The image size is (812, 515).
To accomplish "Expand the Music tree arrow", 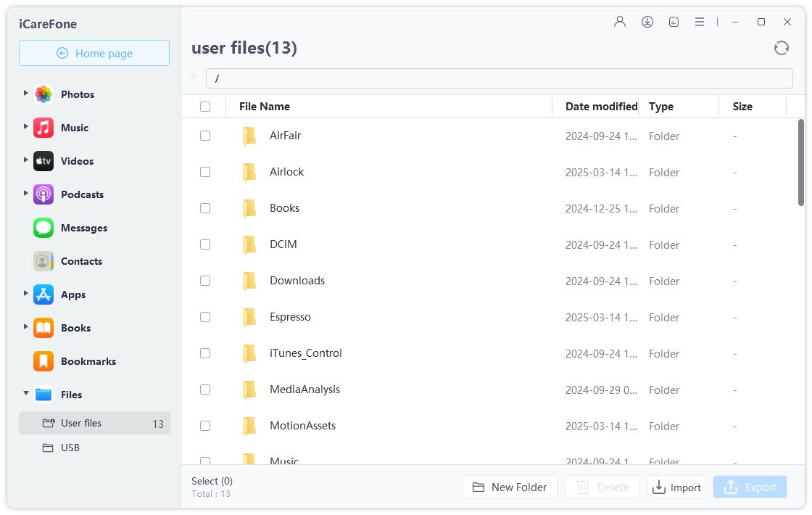I will 25,126.
